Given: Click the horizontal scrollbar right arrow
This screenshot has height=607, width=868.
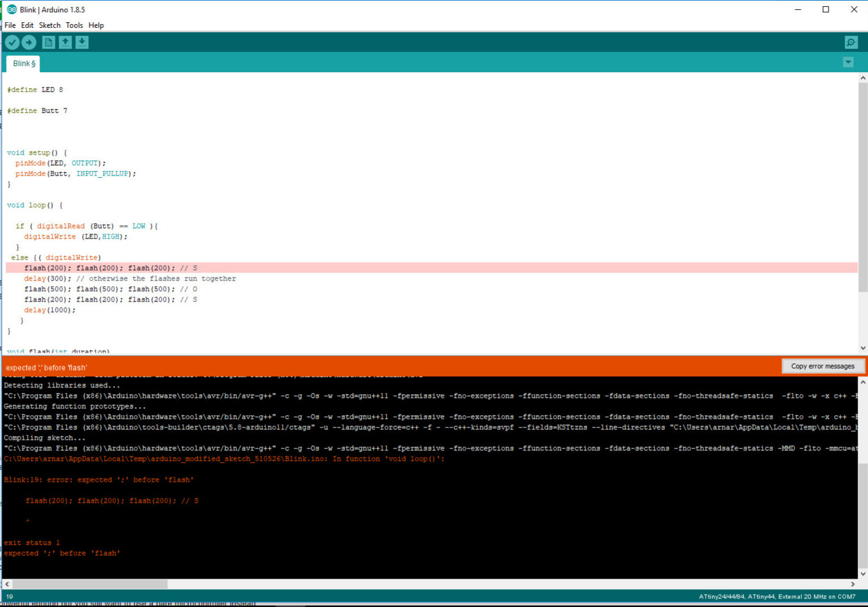Looking at the screenshot, I should pos(853,584).
